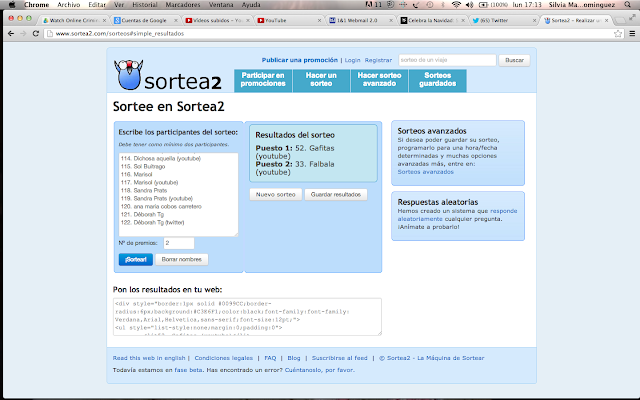Click the Condiciones legales link

click(224, 358)
